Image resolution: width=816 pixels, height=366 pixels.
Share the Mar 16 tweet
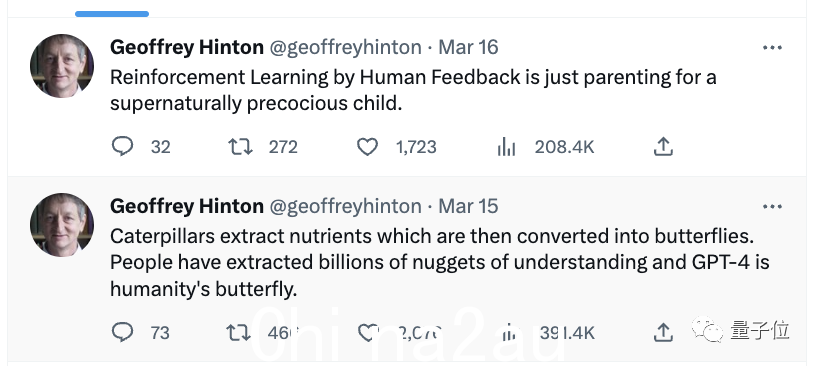663,146
